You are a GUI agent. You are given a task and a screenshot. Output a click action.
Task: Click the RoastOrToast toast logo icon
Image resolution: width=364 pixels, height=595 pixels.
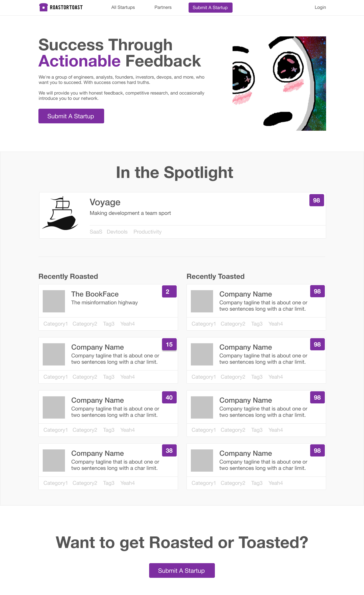pos(43,7)
